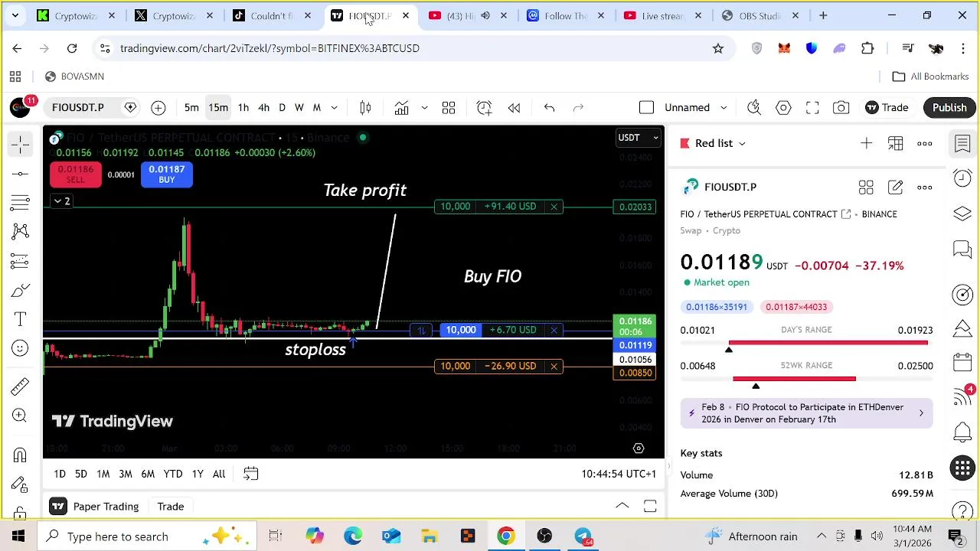Image resolution: width=980 pixels, height=551 pixels.
Task: Open the Trade button in the top toolbar
Action: pos(887,108)
